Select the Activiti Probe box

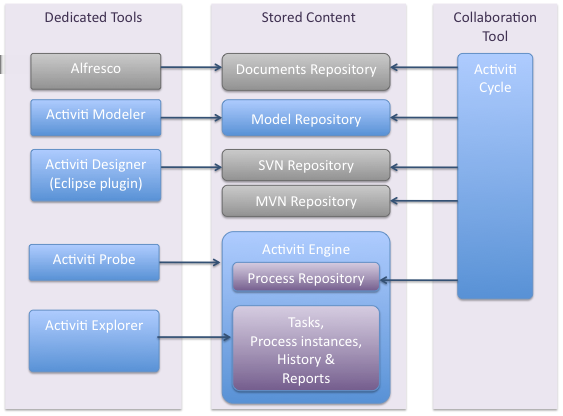point(94,262)
